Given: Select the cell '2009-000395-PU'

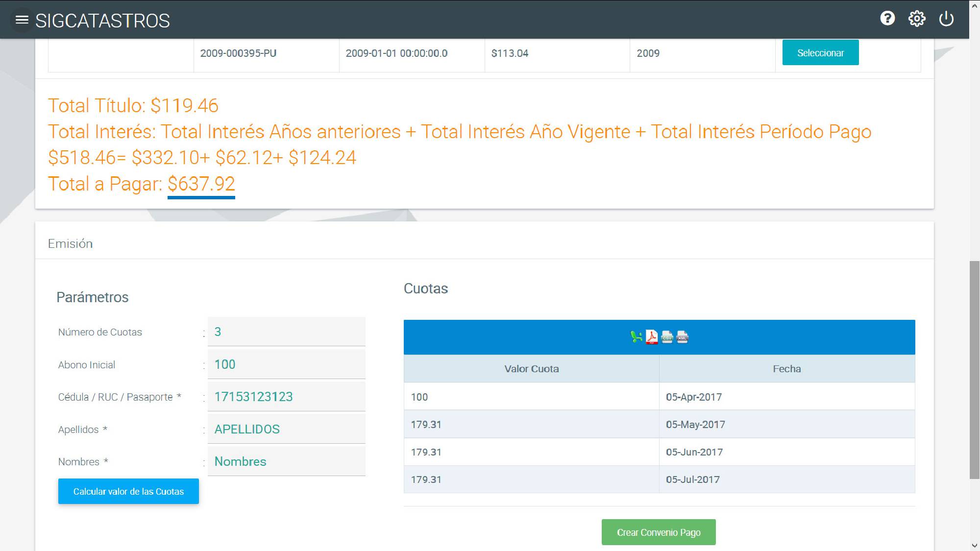Looking at the screenshot, I should (266, 53).
